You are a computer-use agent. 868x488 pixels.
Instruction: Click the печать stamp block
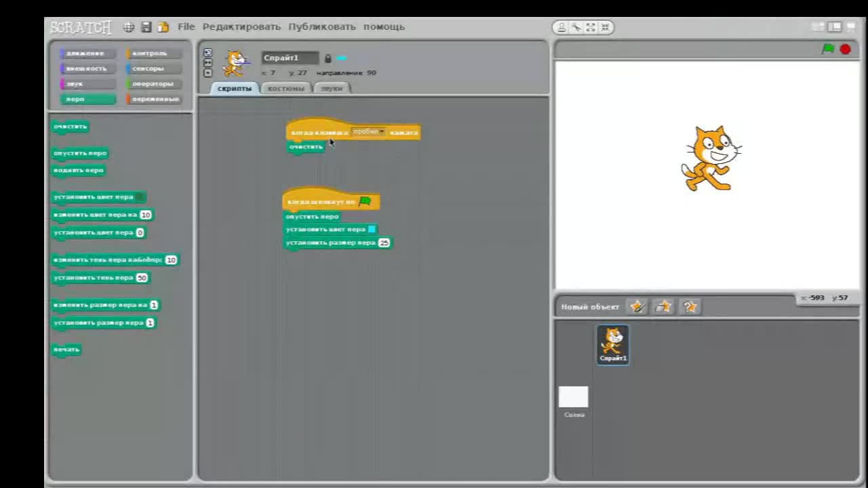(x=66, y=350)
